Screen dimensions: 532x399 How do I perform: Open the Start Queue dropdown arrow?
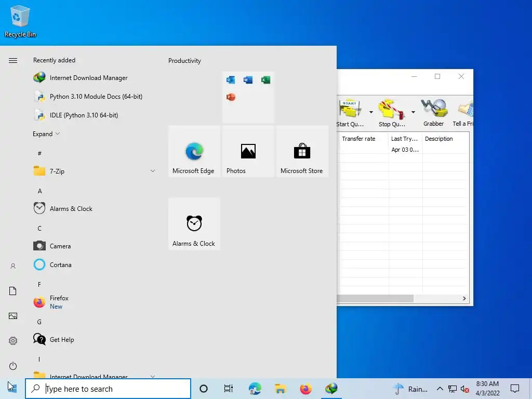pos(371,112)
